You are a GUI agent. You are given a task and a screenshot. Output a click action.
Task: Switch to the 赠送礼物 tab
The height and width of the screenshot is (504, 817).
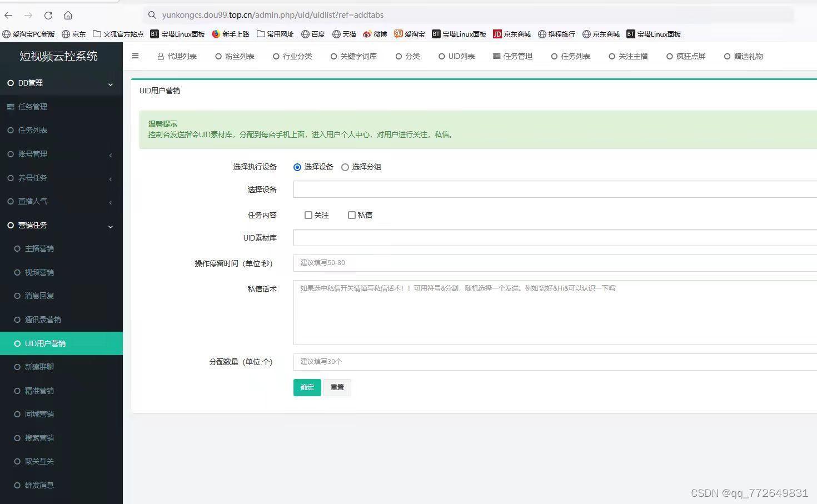(x=743, y=56)
